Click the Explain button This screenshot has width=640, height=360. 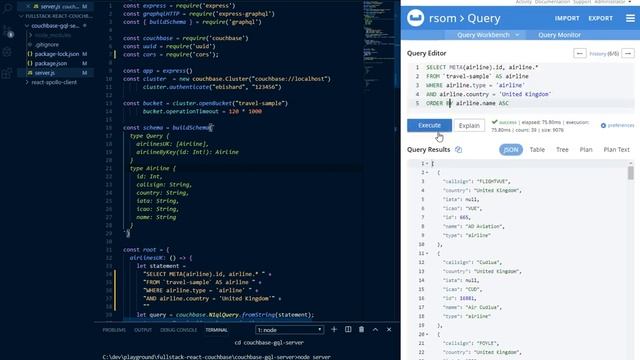tap(469, 126)
